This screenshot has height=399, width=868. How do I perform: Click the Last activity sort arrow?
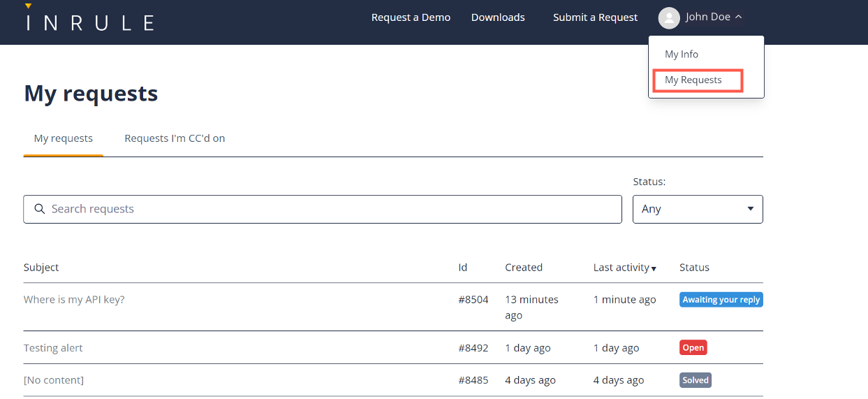tap(654, 269)
